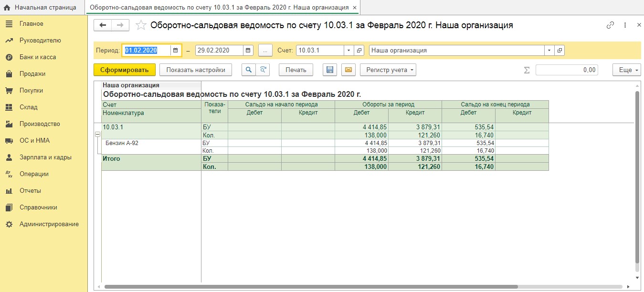Save report with floppy disk icon
Image resolution: width=644 pixels, height=292 pixels.
coord(329,70)
